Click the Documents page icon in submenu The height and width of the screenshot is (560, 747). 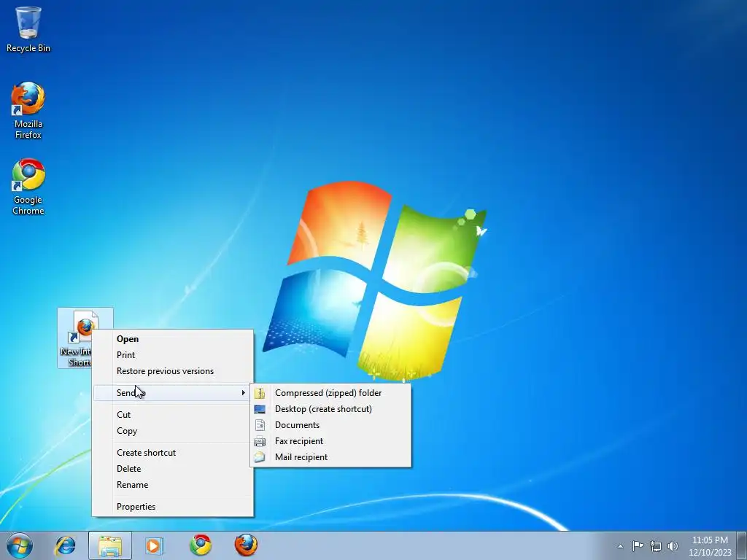click(x=260, y=425)
